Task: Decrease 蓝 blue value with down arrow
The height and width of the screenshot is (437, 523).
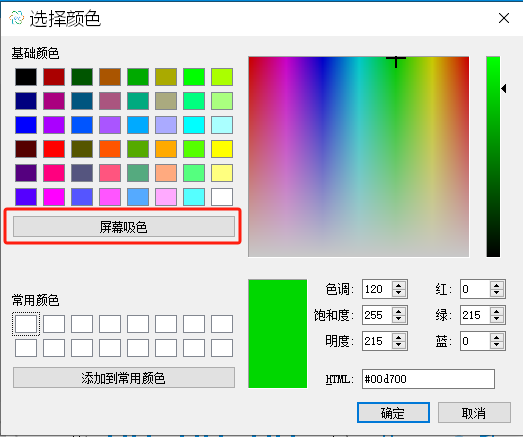Action: 497,345
